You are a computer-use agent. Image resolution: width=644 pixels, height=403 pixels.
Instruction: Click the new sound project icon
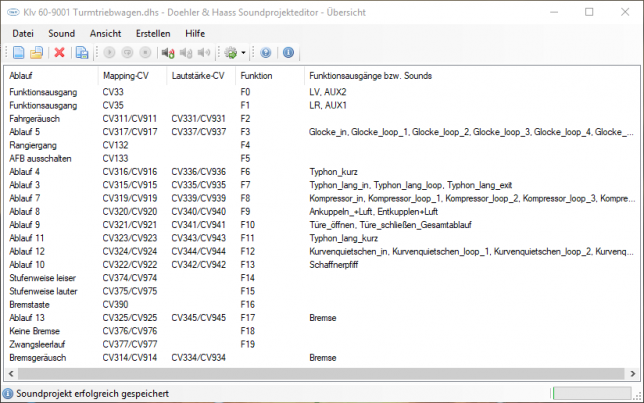[18, 53]
